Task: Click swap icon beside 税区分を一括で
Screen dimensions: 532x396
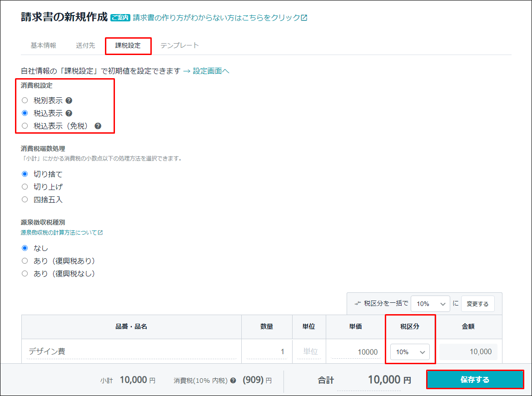Action: [358, 303]
